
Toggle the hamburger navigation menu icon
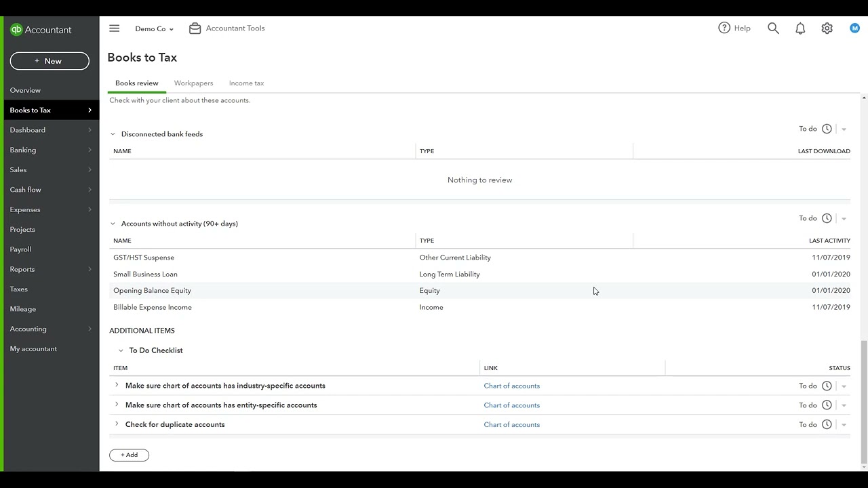pos(114,28)
